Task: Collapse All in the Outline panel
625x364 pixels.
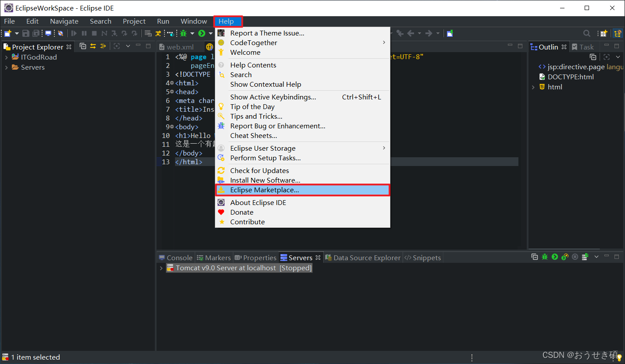Action: [593, 57]
